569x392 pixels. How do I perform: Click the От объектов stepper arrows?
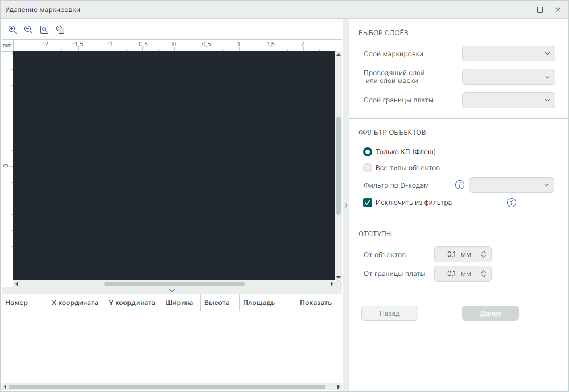coord(483,254)
